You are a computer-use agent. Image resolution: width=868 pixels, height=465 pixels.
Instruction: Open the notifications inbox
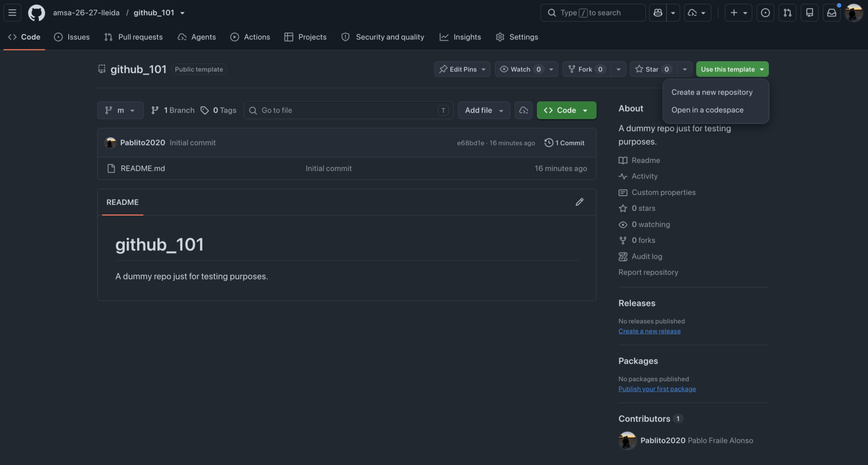[831, 13]
